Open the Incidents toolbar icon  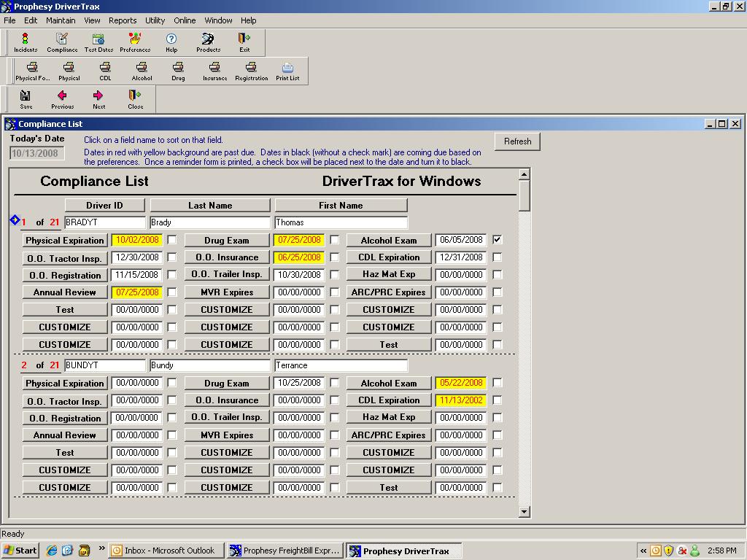pos(26,42)
